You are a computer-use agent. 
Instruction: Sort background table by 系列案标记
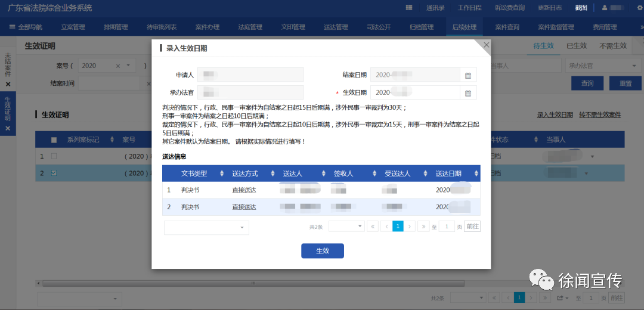[x=112, y=140]
